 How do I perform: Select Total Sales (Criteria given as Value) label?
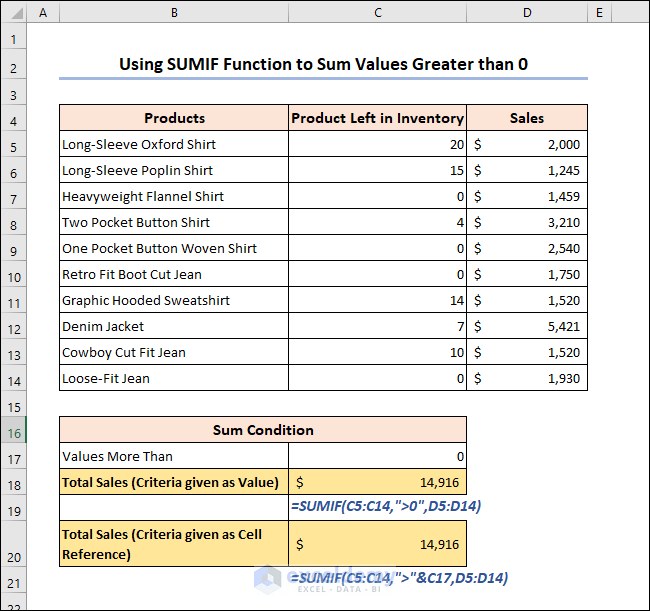(x=174, y=482)
